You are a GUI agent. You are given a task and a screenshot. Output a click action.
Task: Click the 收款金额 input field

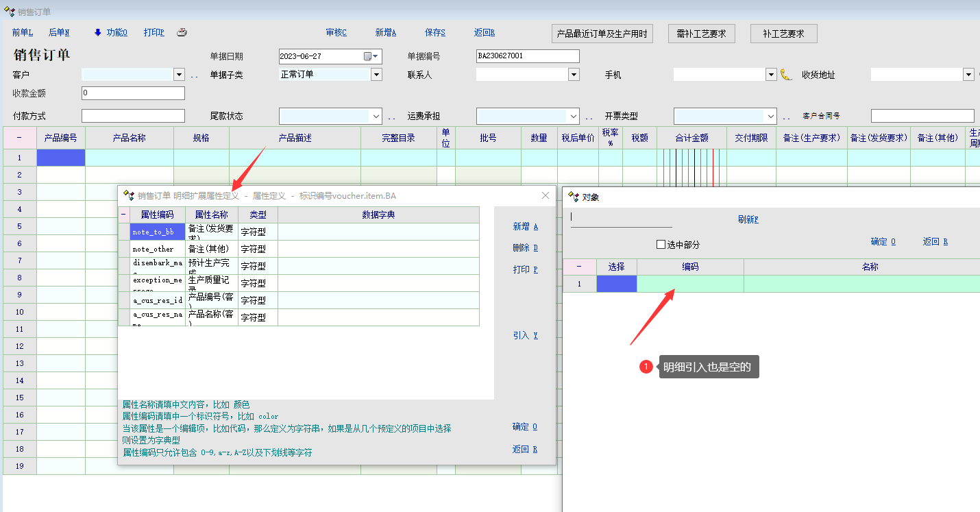coord(133,93)
